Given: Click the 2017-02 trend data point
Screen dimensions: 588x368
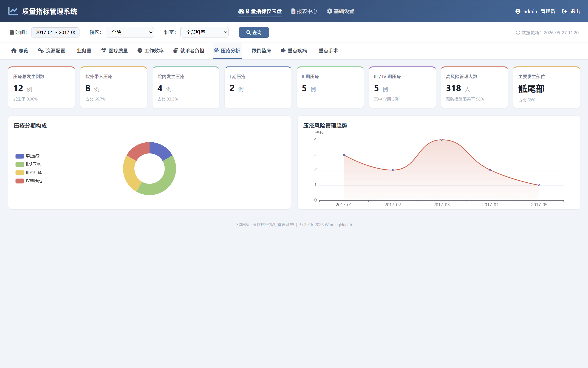Looking at the screenshot, I should tap(393, 170).
